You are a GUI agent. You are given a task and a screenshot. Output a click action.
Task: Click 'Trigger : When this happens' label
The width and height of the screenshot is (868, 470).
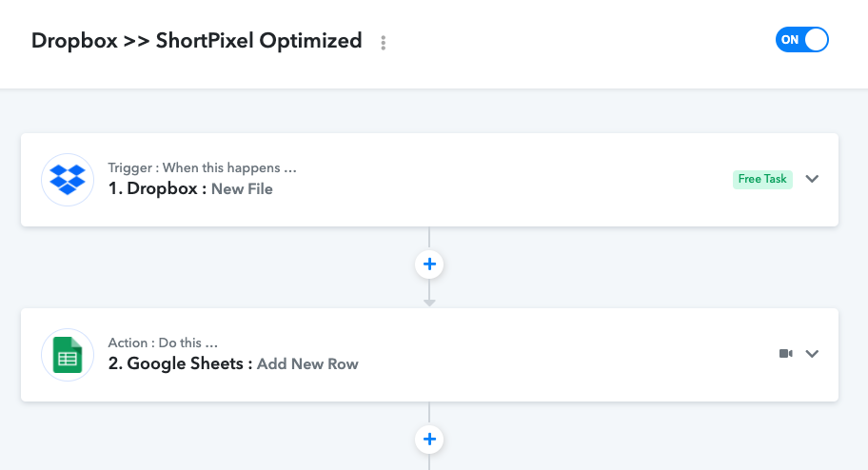[202, 167]
